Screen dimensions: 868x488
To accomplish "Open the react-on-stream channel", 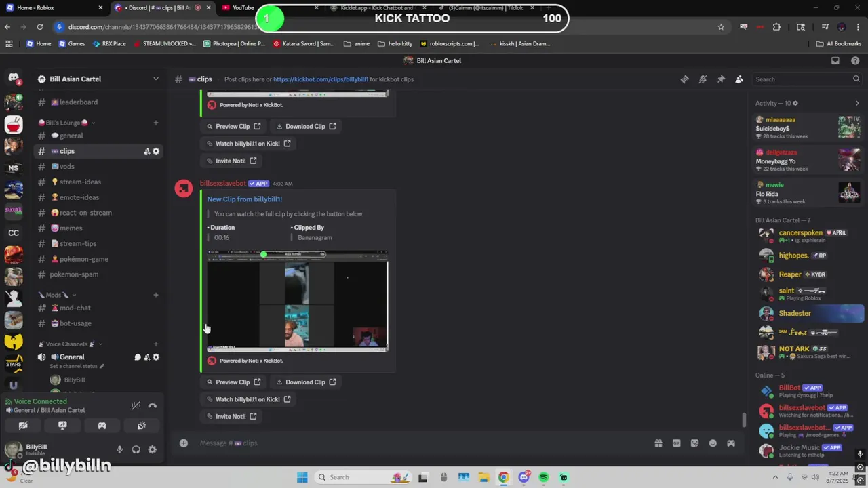I will point(98,213).
